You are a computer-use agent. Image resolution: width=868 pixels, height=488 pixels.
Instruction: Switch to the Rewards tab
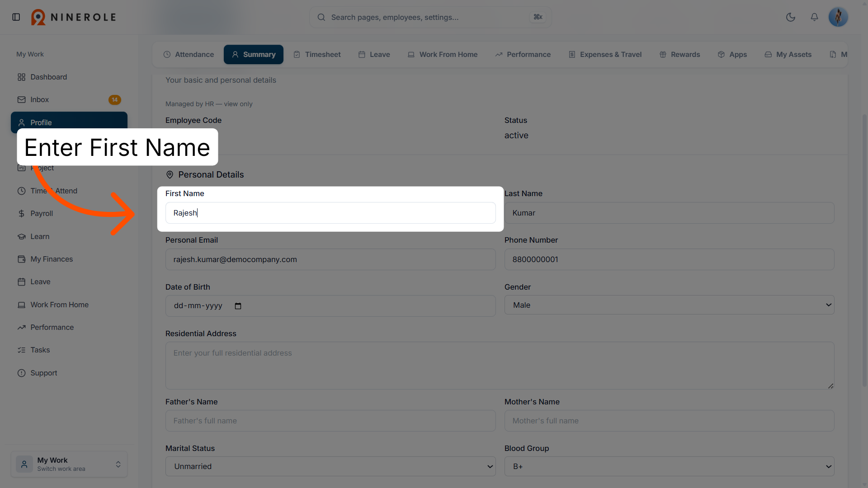tap(680, 55)
